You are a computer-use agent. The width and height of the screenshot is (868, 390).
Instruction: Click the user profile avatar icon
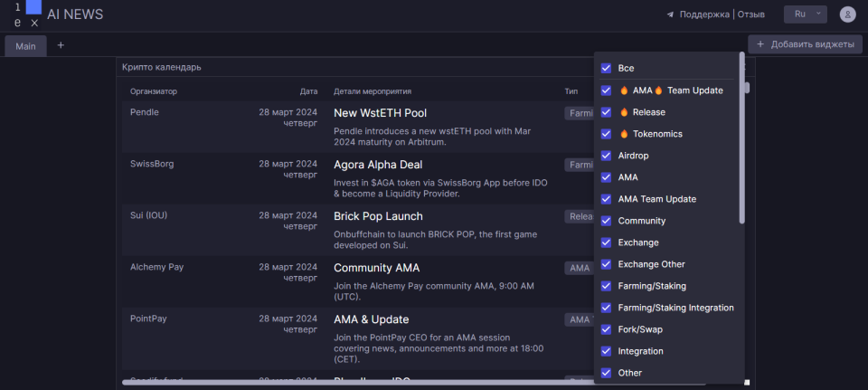pyautogui.click(x=847, y=14)
